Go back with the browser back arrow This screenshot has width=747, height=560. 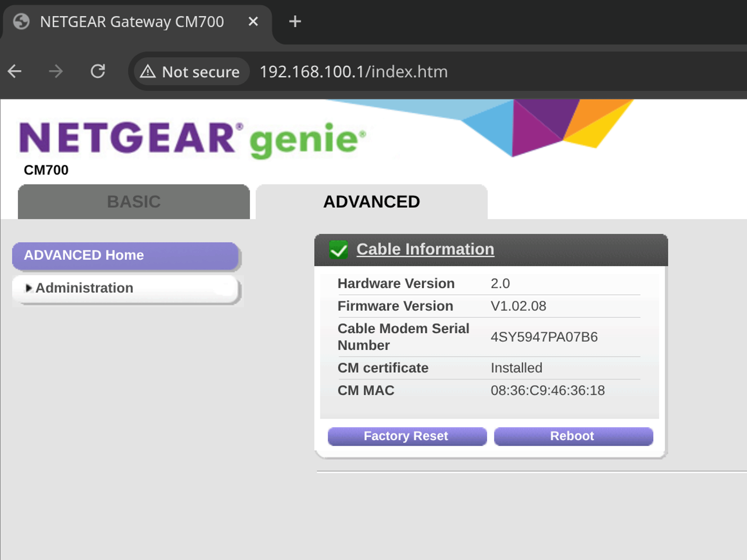click(x=15, y=71)
